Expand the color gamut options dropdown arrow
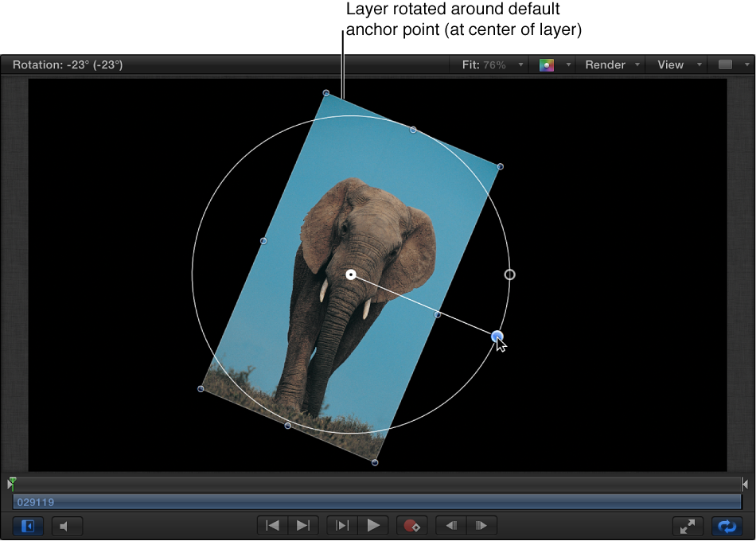The height and width of the screenshot is (541, 756). point(567,64)
